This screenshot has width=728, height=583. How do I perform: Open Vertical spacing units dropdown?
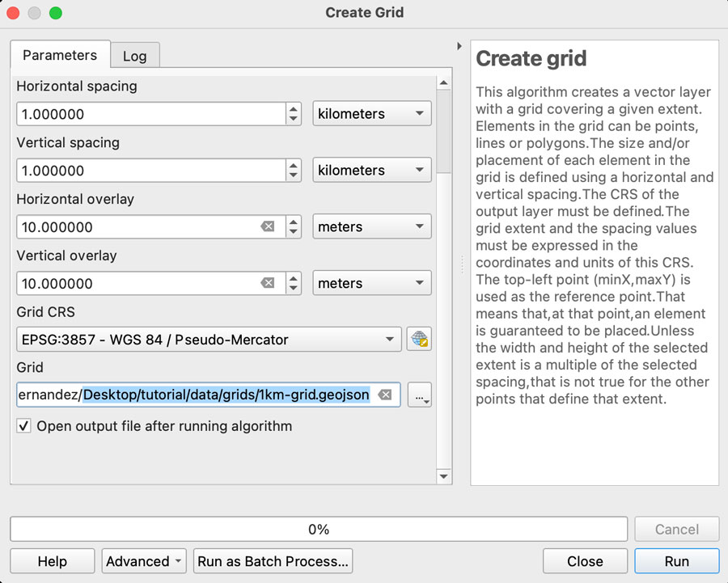click(x=372, y=171)
